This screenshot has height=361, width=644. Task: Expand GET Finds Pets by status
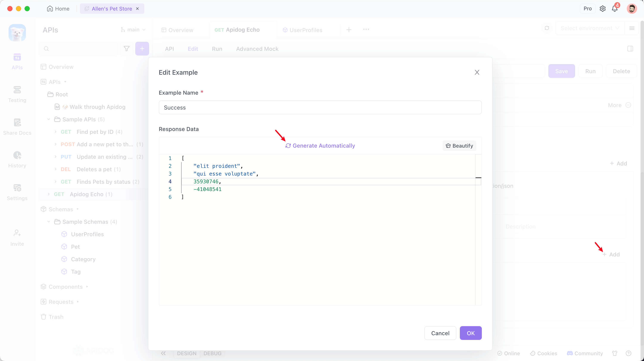pos(56,182)
